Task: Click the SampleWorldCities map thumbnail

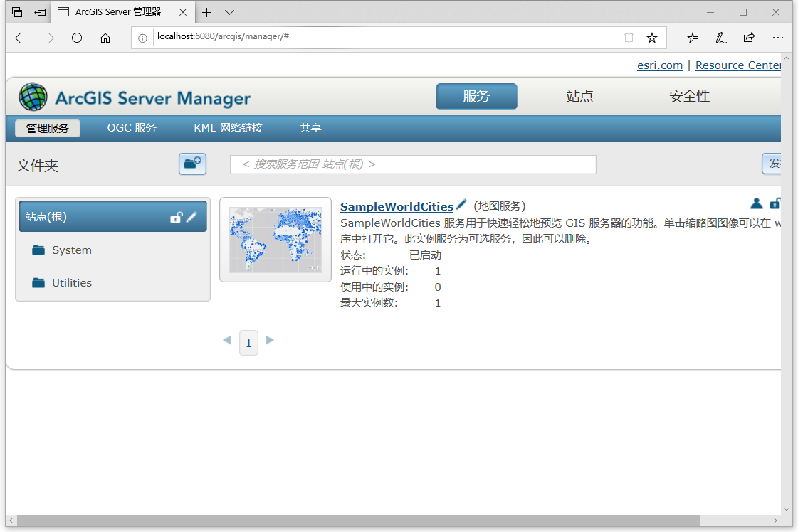Action: 275,240
